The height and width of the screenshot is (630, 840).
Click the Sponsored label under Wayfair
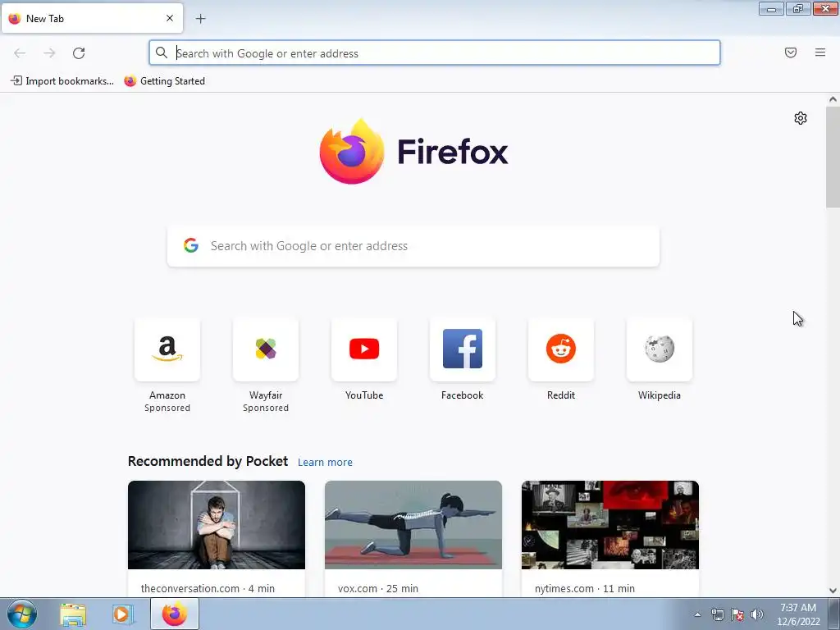(266, 408)
